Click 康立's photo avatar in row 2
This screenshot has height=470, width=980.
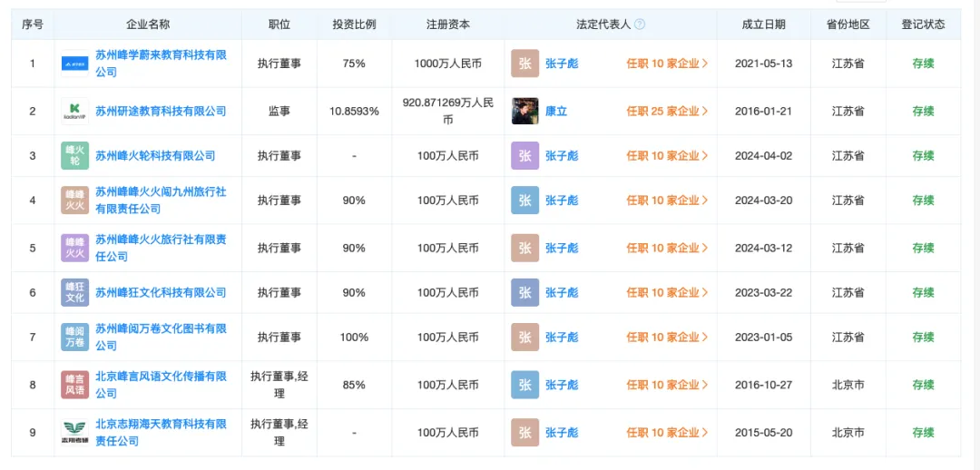(524, 111)
